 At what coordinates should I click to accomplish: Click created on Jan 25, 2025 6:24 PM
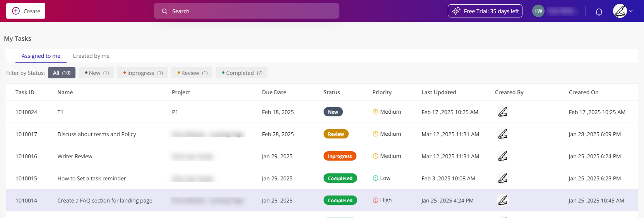(595, 156)
